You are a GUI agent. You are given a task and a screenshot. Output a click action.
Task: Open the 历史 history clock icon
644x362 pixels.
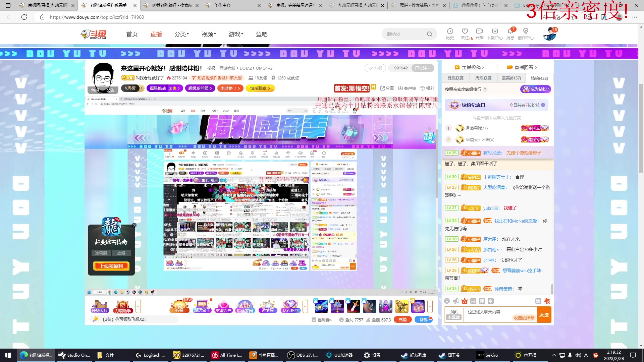click(450, 34)
